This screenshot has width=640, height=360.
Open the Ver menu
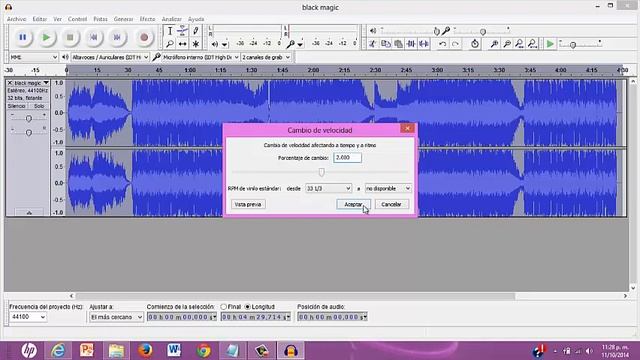click(x=58, y=19)
